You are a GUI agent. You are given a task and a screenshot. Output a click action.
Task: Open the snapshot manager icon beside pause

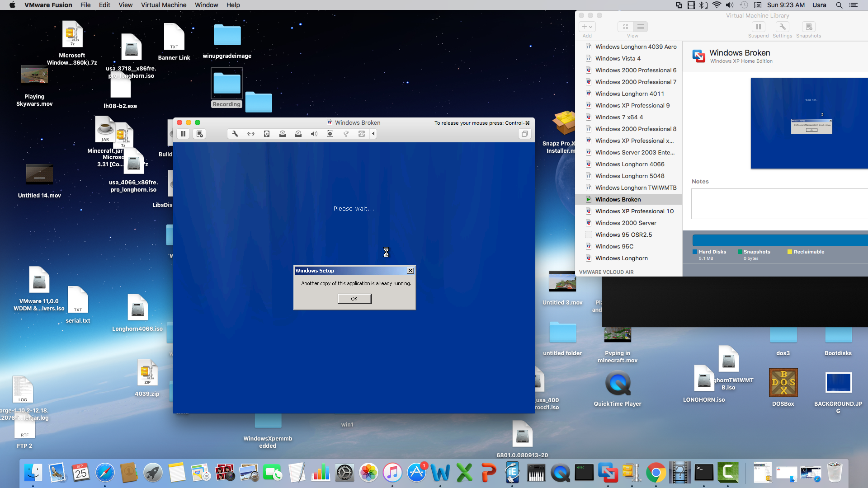coord(199,134)
